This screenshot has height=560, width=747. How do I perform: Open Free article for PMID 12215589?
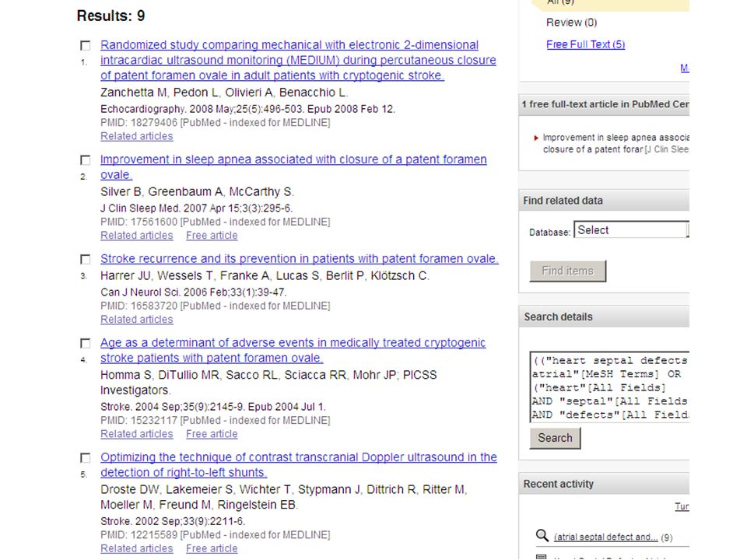pyautogui.click(x=212, y=548)
